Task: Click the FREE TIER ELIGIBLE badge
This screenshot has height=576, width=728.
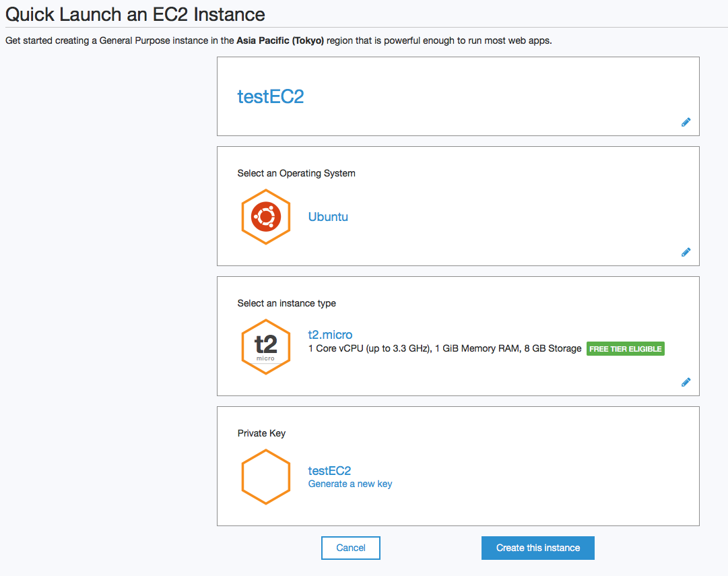Action: 626,349
